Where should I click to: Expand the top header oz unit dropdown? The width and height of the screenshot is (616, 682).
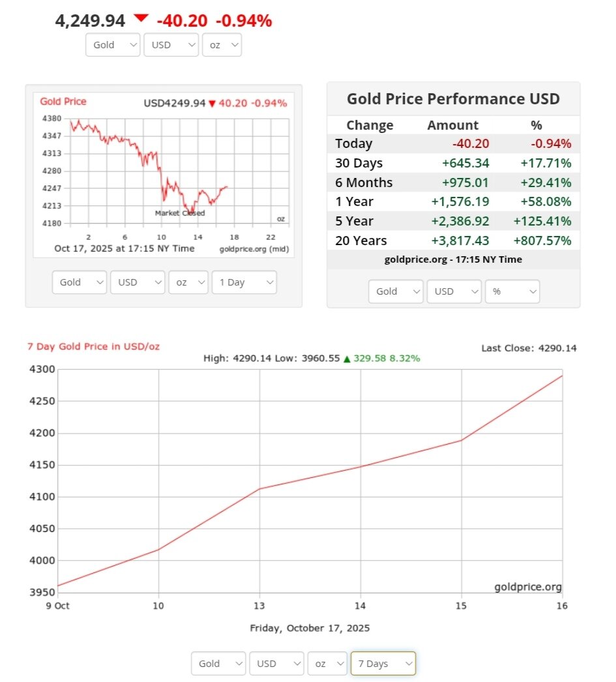[x=222, y=45]
